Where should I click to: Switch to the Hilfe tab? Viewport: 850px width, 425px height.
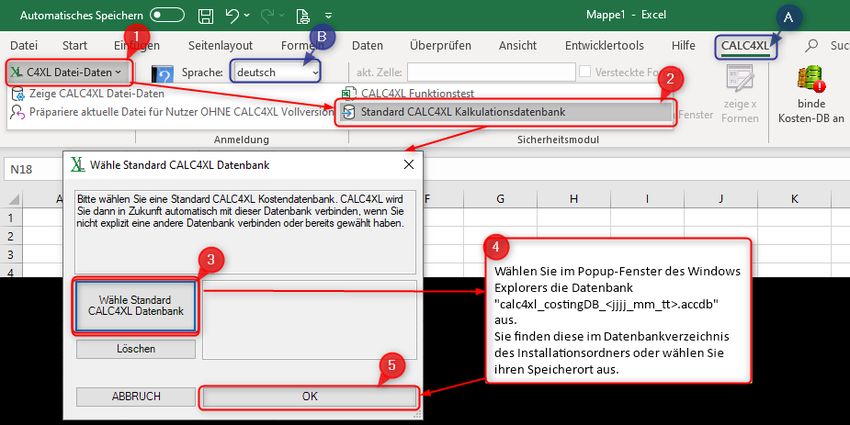683,46
